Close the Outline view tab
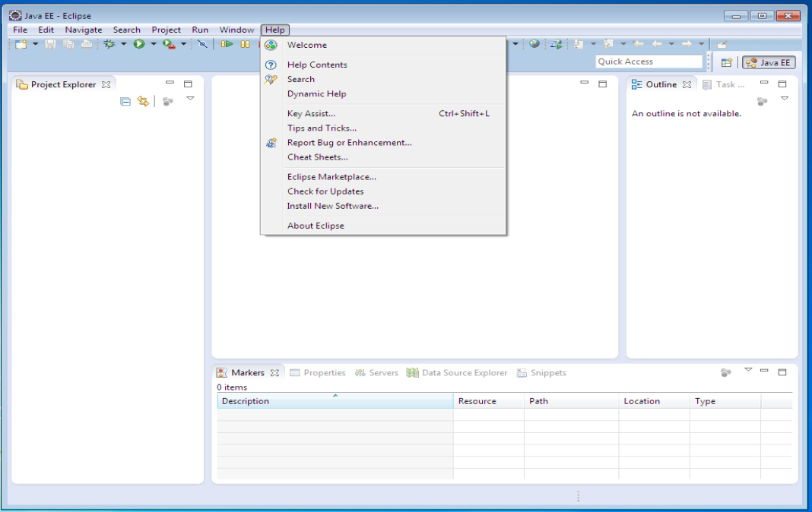The image size is (812, 512). [687, 85]
